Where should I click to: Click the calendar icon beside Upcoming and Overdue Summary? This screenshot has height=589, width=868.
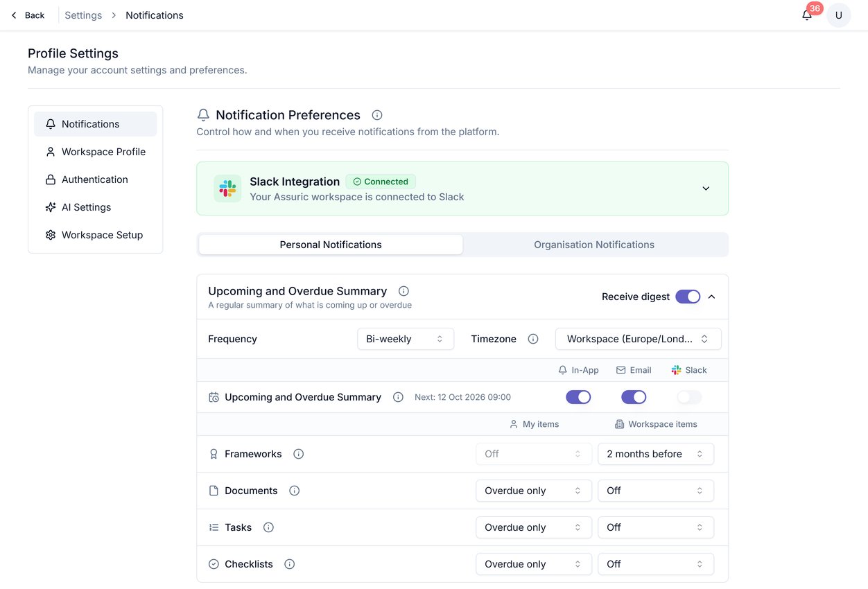tap(214, 397)
